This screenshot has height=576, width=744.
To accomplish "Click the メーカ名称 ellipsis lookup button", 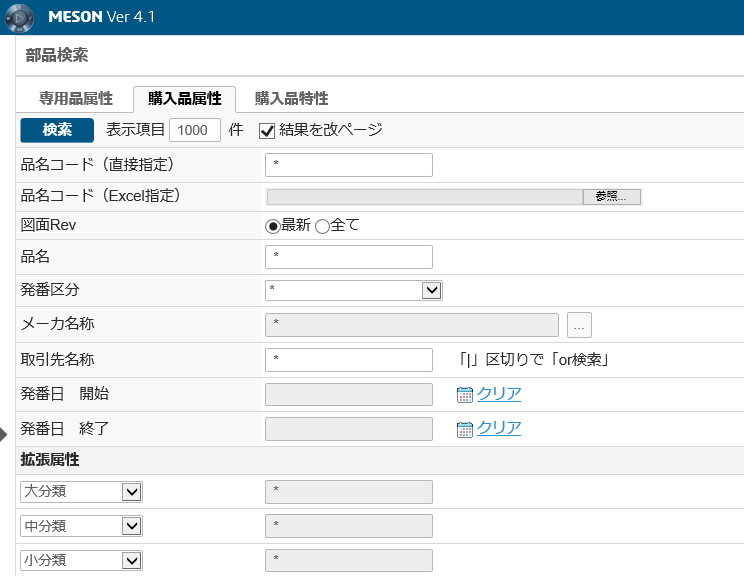I will (580, 325).
